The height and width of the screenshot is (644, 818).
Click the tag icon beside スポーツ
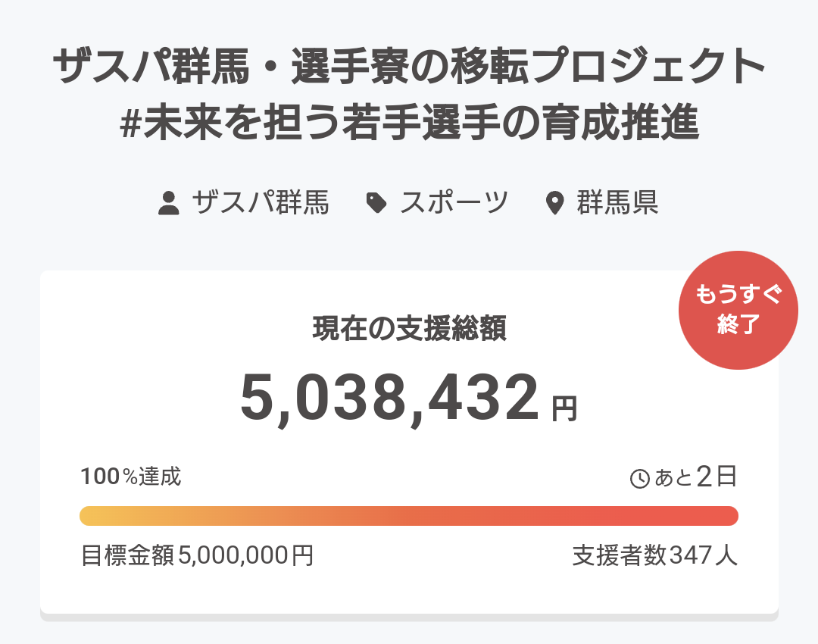376,203
